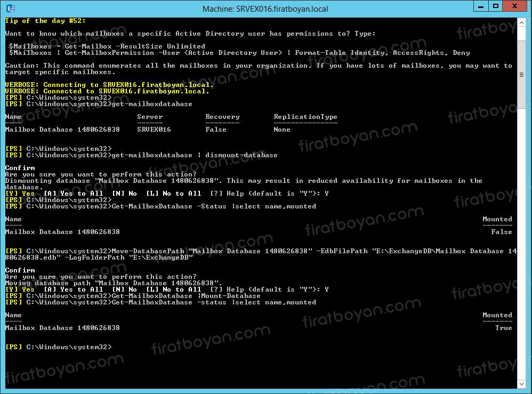Click the Mounted 'True' value
This screenshot has width=532, height=394.
(504, 328)
